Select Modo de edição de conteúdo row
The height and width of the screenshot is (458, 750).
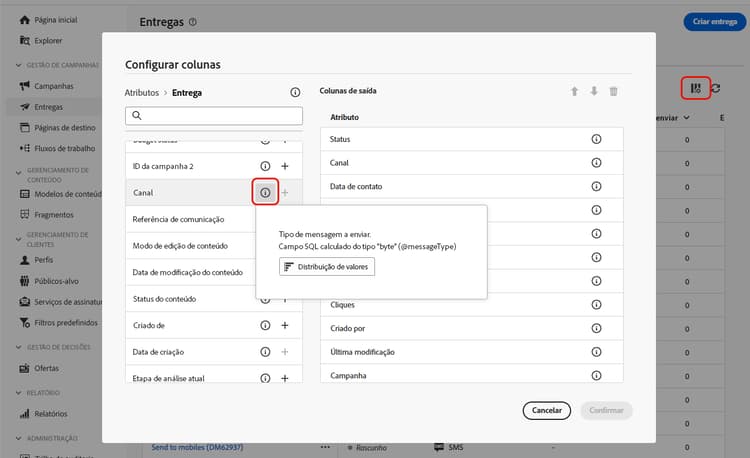pos(190,246)
